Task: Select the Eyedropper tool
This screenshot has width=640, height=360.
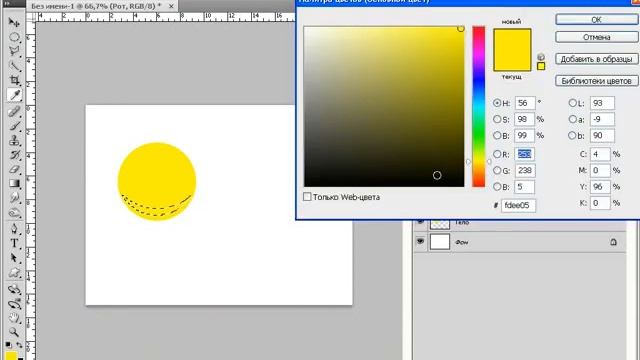Action: pyautogui.click(x=14, y=95)
